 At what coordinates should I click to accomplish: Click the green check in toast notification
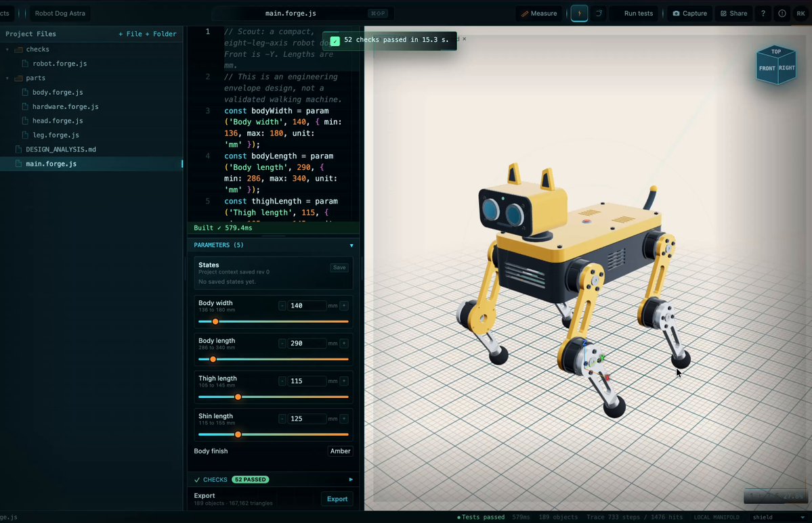(335, 41)
